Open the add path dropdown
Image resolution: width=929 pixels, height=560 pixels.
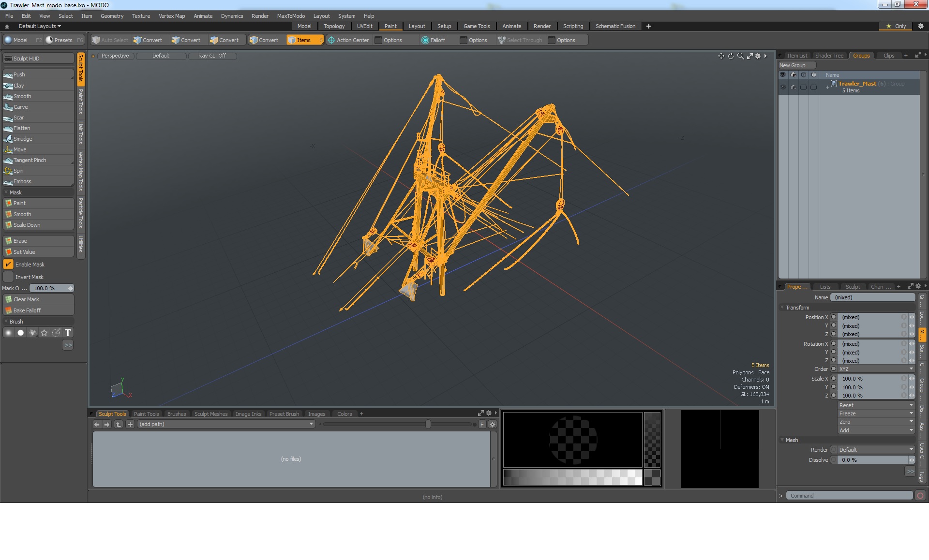click(x=226, y=424)
